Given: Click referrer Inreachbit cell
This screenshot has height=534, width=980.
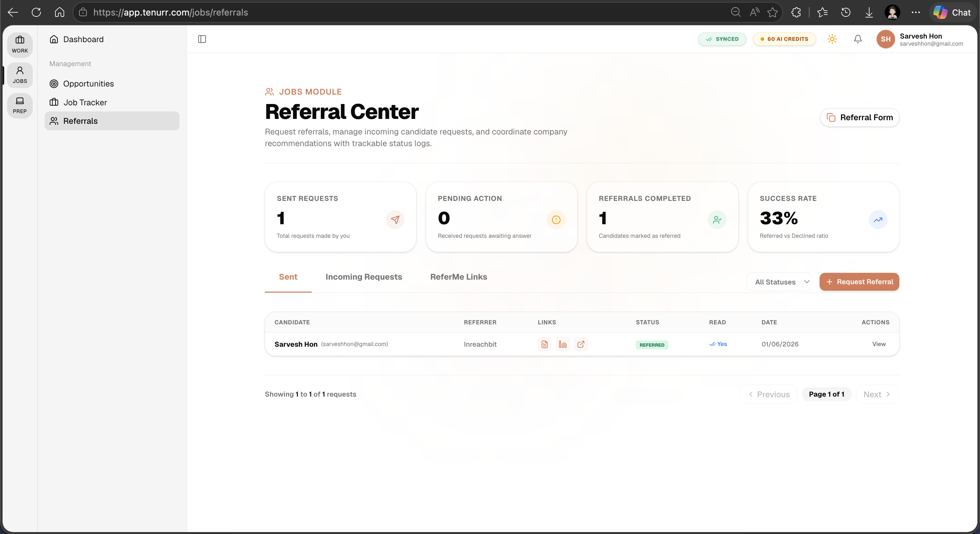Looking at the screenshot, I should pyautogui.click(x=480, y=344).
